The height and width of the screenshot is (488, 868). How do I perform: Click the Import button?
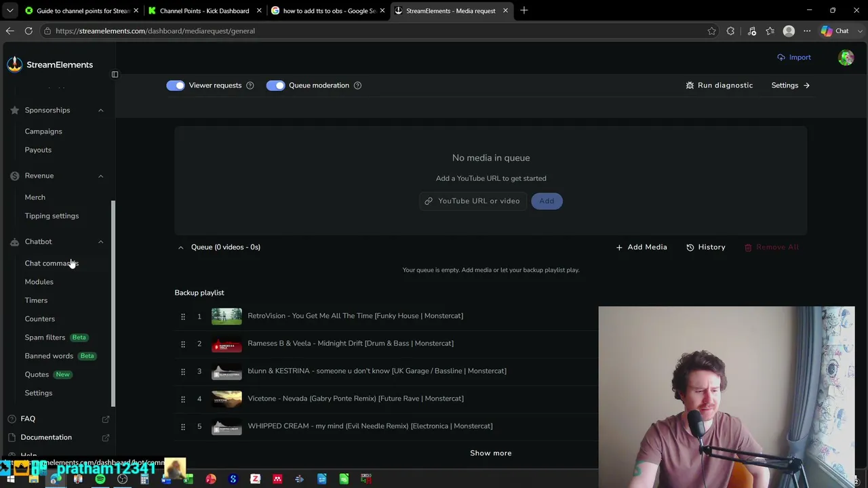click(x=794, y=58)
